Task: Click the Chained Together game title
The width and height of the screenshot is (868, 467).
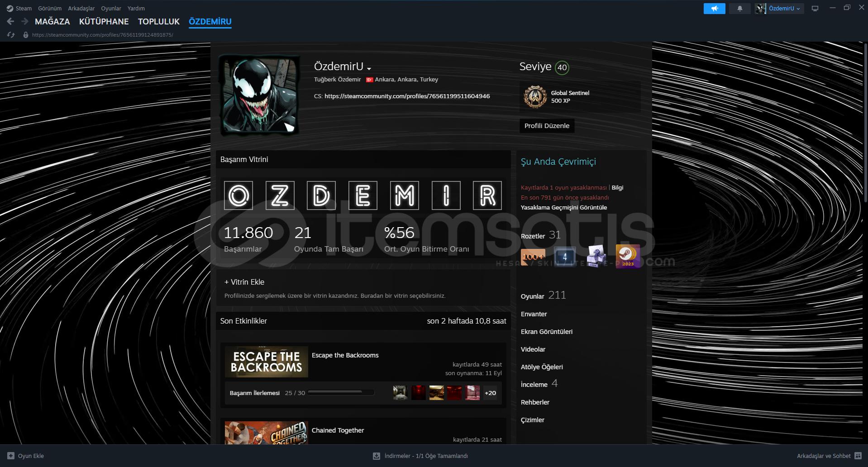Action: pos(338,430)
